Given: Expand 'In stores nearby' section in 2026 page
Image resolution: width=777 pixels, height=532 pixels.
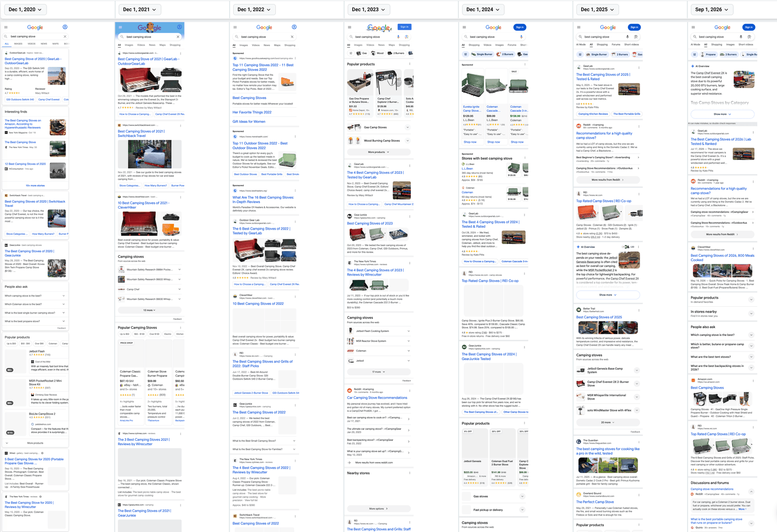Looking at the screenshot, I should point(723,314).
